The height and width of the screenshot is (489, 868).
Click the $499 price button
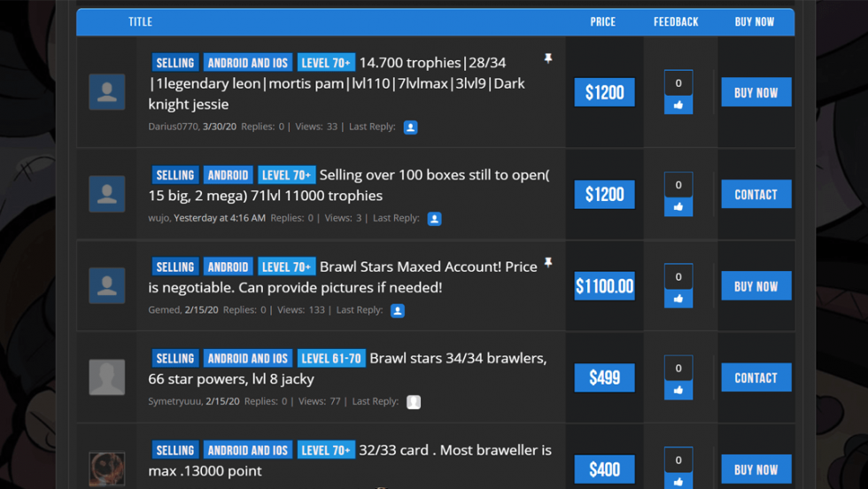pyautogui.click(x=604, y=377)
